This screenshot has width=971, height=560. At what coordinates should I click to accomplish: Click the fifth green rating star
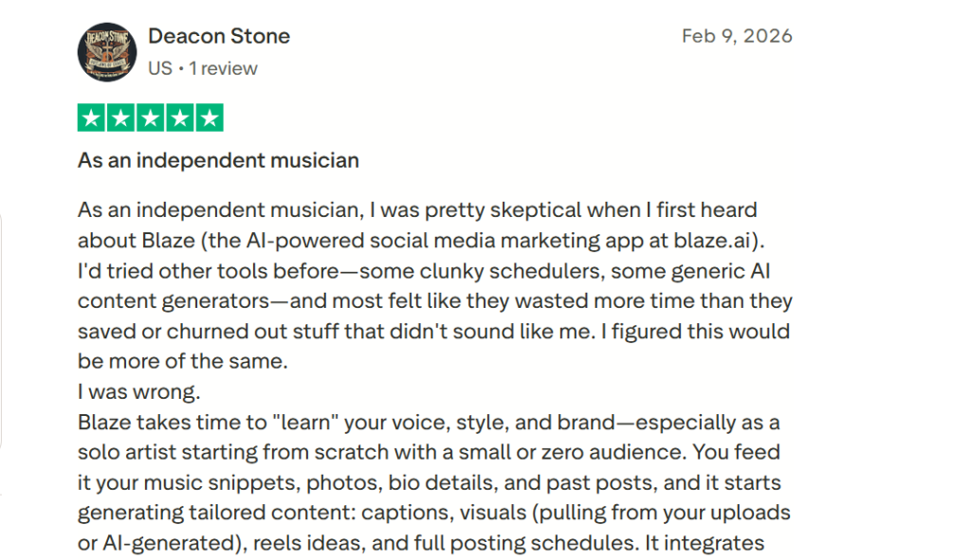point(210,118)
